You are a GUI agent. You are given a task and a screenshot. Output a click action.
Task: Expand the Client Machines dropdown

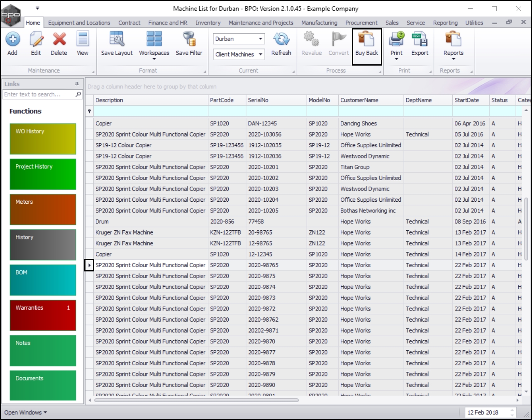260,54
